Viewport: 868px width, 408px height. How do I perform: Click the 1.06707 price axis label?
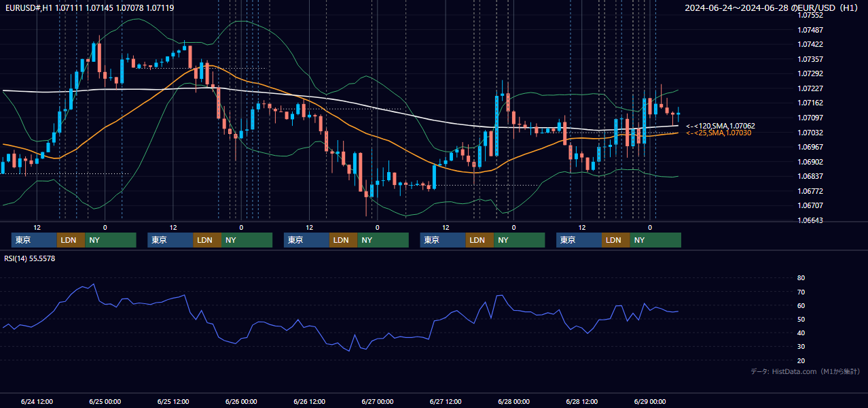coord(810,205)
